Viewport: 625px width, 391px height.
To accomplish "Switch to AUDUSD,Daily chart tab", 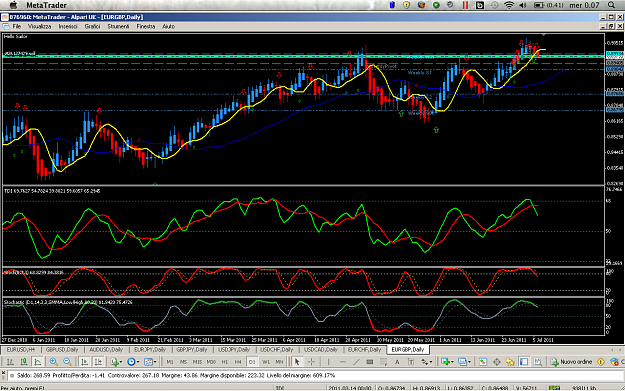I will 106,350.
